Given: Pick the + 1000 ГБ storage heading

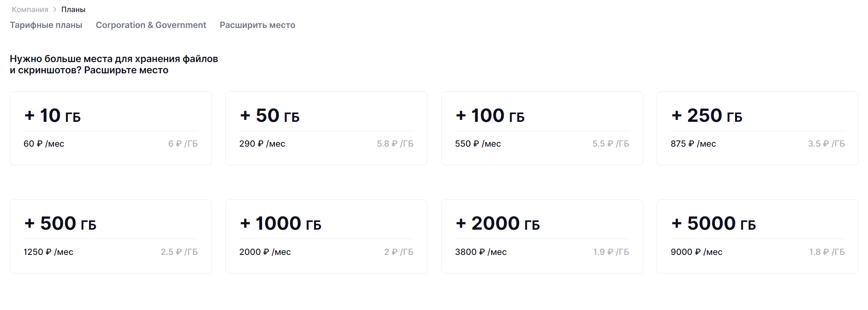Looking at the screenshot, I should 281,223.
